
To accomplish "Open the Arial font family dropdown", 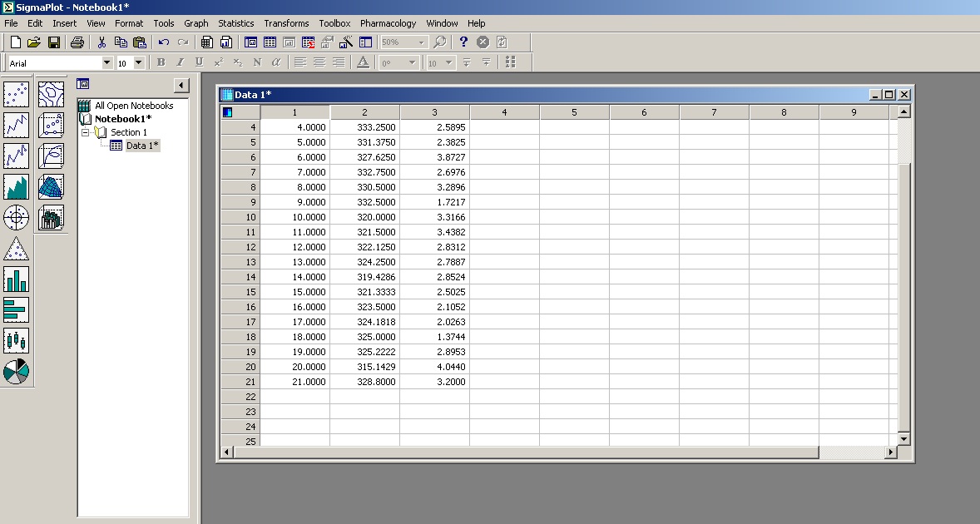I will coord(106,62).
